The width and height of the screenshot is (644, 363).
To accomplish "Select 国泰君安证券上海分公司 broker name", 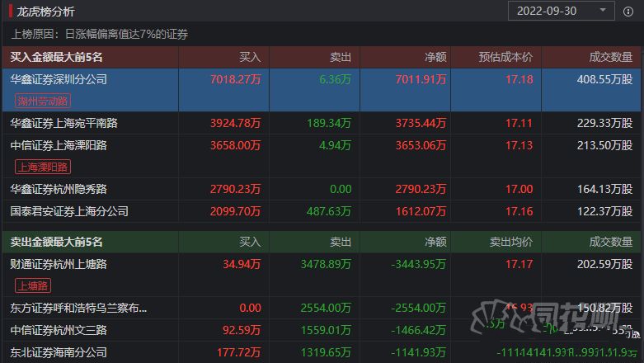I will coord(69,211).
